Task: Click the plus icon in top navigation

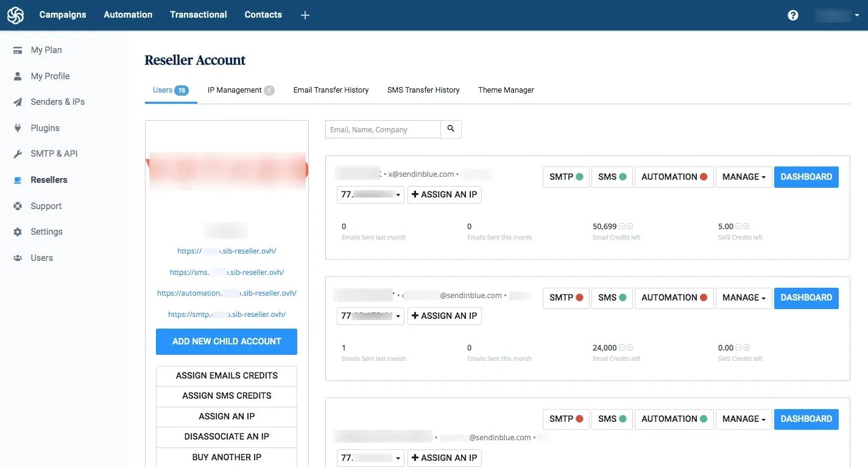Action: coord(305,15)
